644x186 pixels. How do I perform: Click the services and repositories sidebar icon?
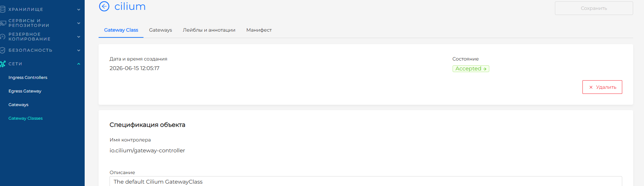(3, 23)
